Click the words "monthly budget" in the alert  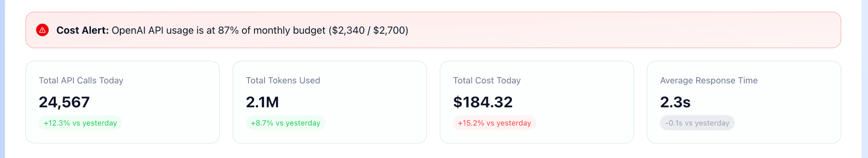pos(289,30)
